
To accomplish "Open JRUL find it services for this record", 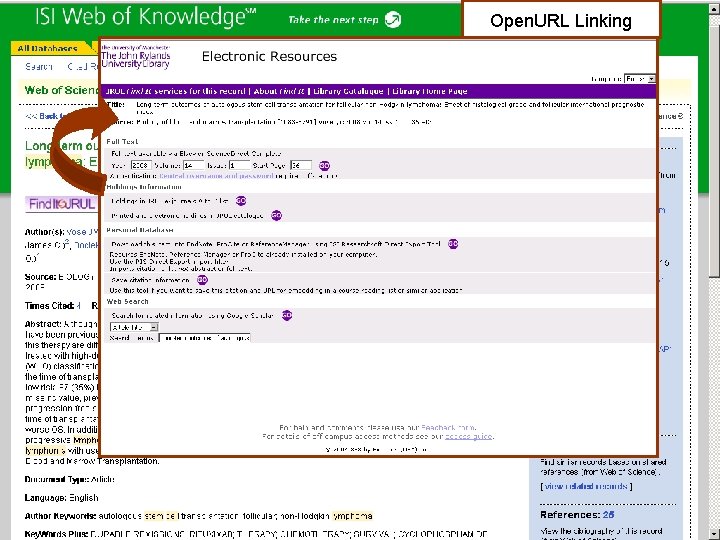I will [175, 91].
